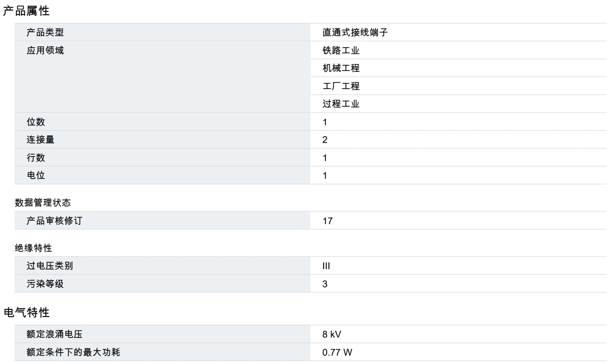
Task: Click the 工厂工程 entry
Action: (341, 86)
